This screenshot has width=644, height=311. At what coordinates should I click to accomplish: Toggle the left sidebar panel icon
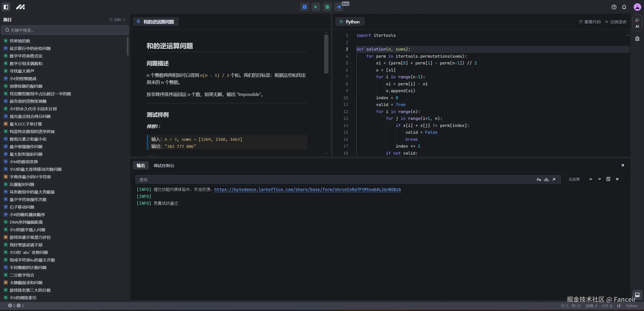6,7
